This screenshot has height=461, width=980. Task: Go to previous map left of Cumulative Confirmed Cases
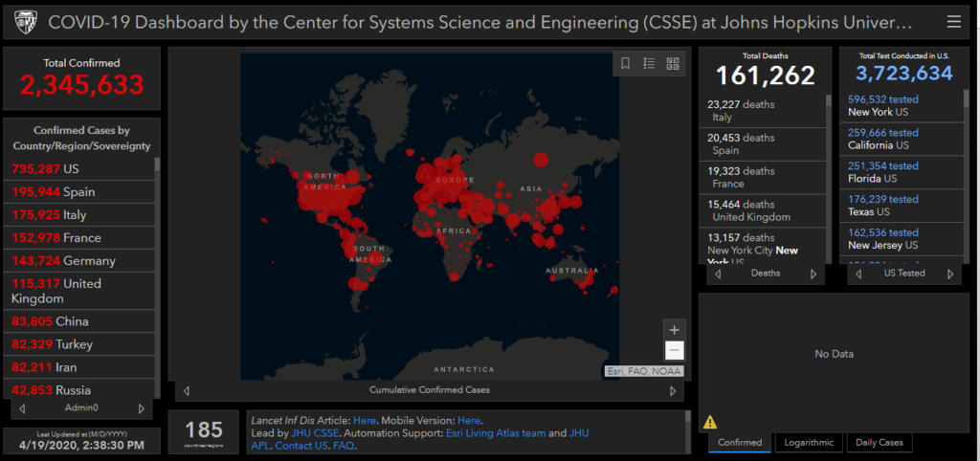pos(186,391)
